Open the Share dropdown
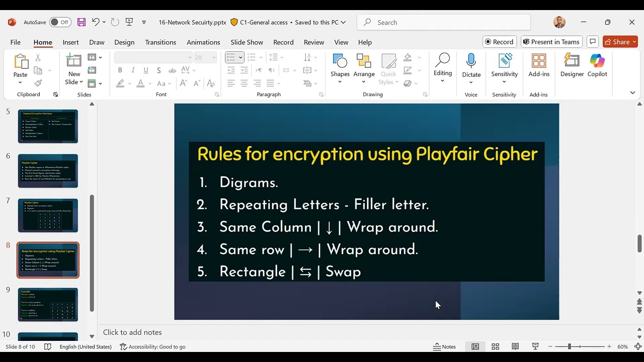 [634, 42]
